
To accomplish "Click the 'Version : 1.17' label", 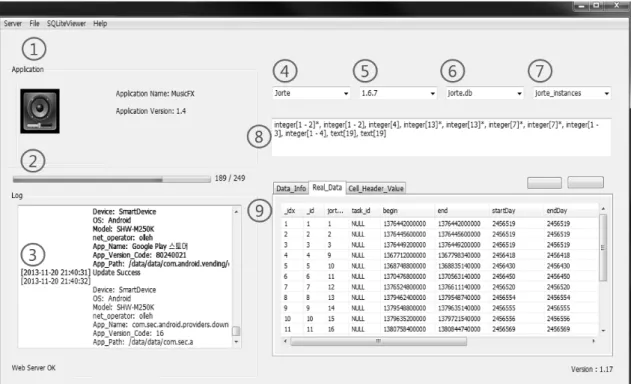I will tap(592, 369).
